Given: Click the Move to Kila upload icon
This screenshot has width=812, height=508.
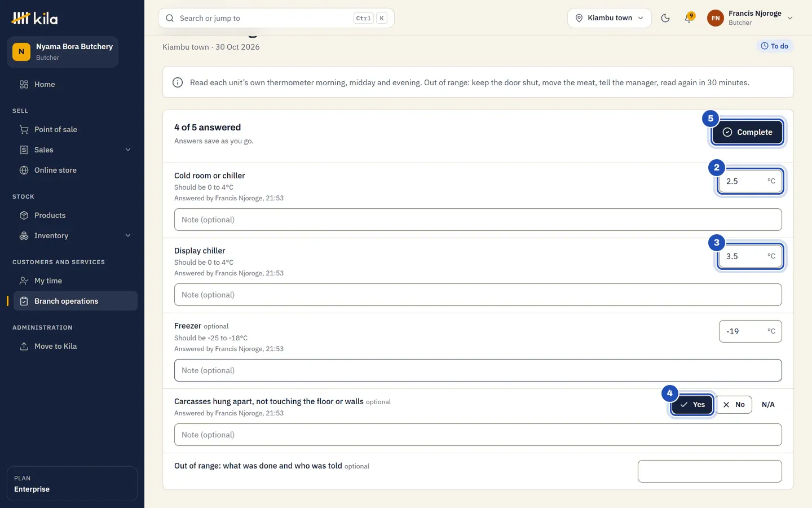Looking at the screenshot, I should (x=24, y=346).
